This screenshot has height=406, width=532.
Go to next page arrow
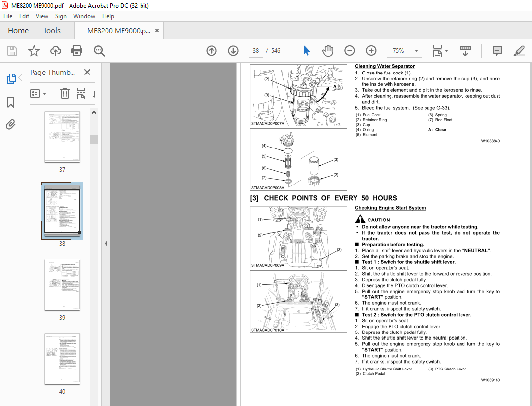(233, 51)
